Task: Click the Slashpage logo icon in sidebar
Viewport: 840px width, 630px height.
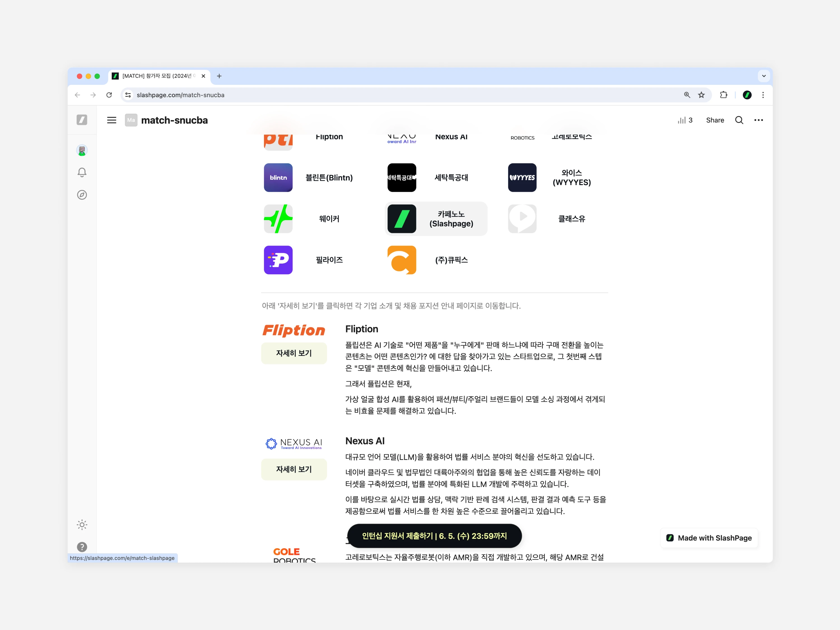Action: [x=82, y=120]
